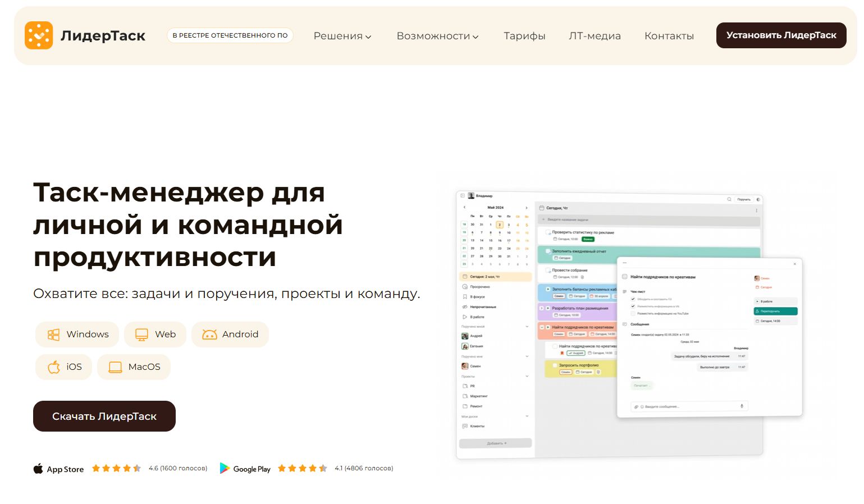864x504 pixels.
Task: Click the Поручить button in preview header
Action: [x=744, y=199]
